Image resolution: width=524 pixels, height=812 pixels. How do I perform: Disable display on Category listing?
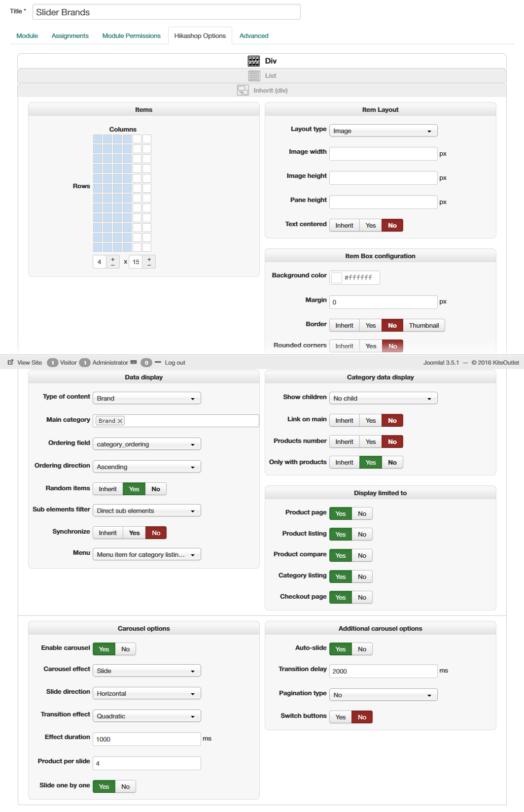click(362, 577)
